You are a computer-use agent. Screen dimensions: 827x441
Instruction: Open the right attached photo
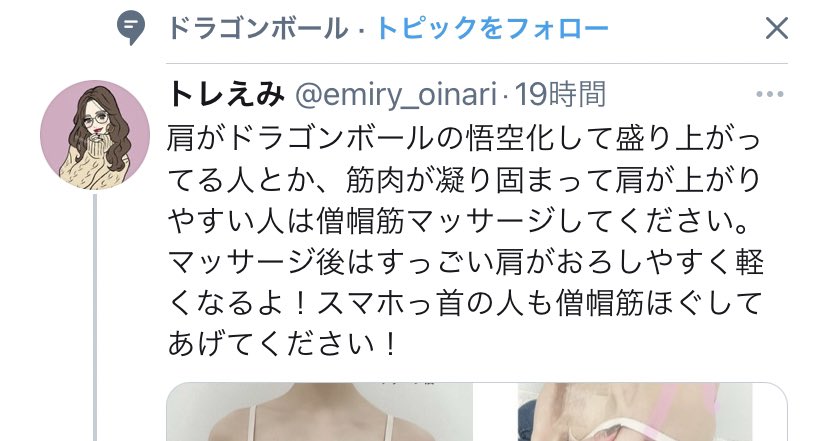(652, 412)
